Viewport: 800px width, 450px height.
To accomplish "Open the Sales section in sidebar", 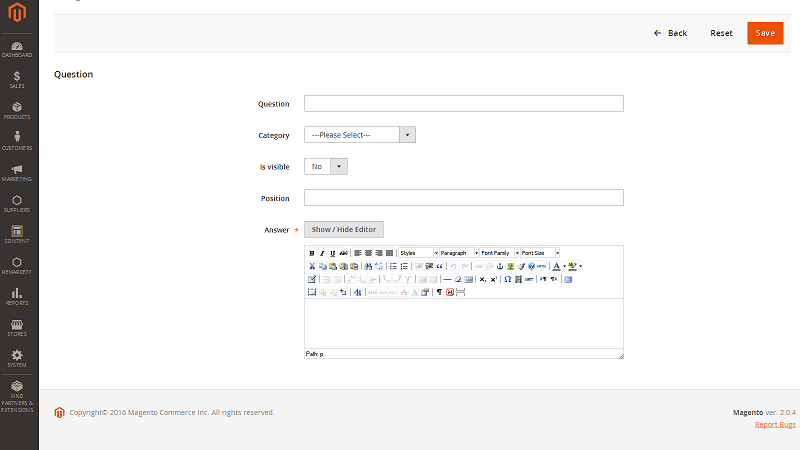I will click(17, 79).
